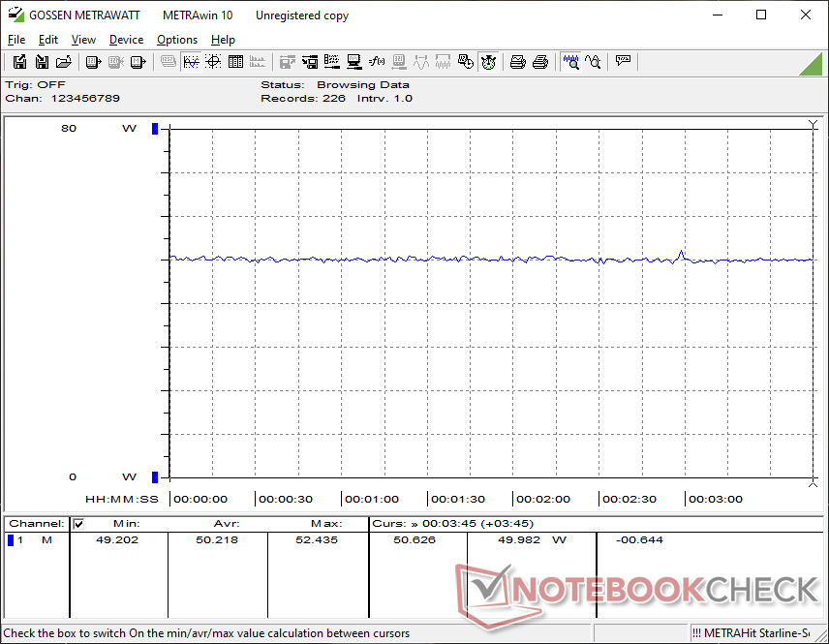Click the blue channel 1 color swatch
Screen dimensions: 829x644
(x=11, y=540)
